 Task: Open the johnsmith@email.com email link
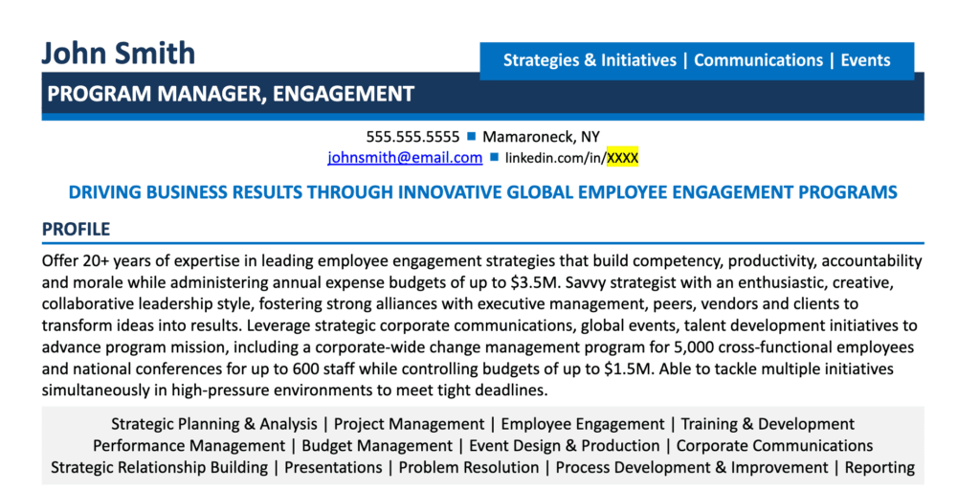405,157
